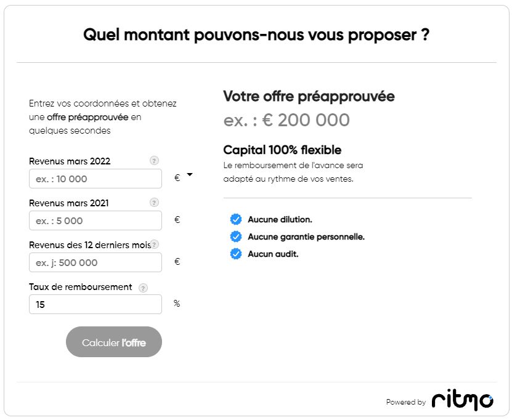Click the ritmo logo

coord(462,399)
